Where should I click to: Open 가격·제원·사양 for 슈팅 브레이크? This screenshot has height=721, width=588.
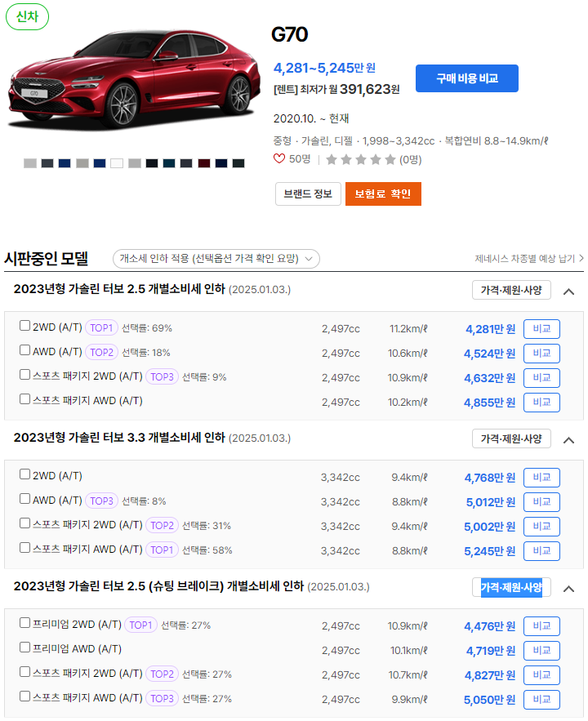[x=511, y=588]
